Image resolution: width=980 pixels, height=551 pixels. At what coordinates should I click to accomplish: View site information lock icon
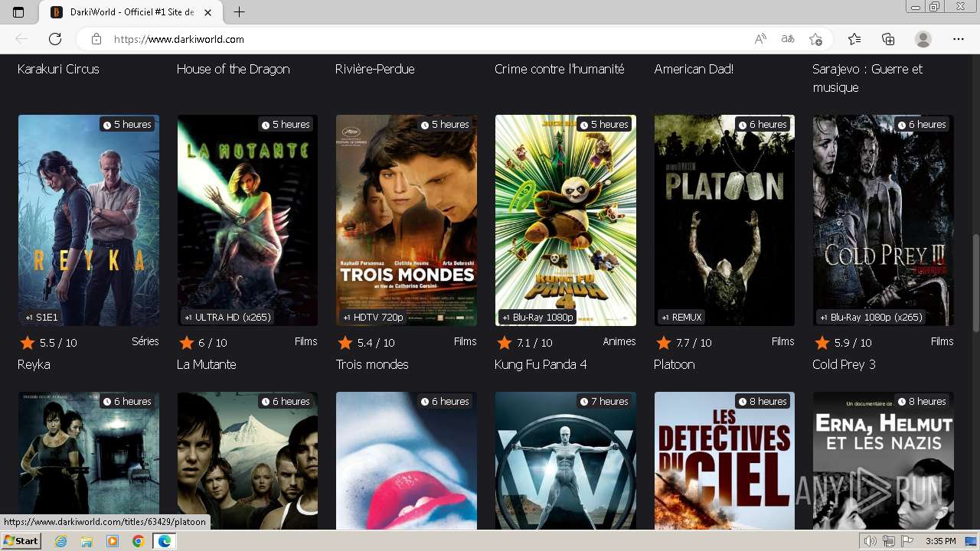tap(96, 39)
